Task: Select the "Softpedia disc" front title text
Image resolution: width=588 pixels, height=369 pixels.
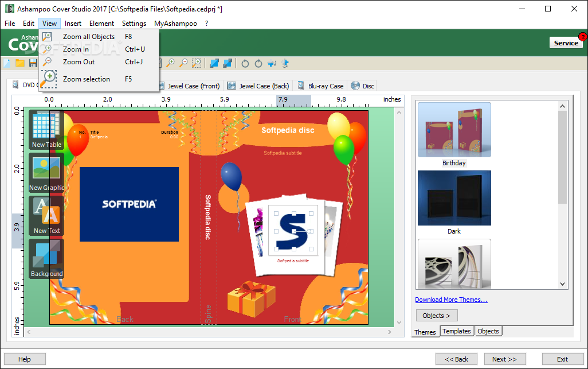Action: pos(288,130)
